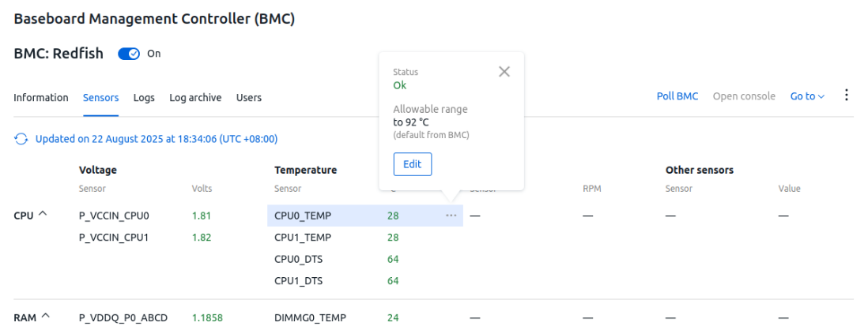Image resolution: width=868 pixels, height=330 pixels.
Task: Click the Edit button for allowable range
Action: [413, 164]
